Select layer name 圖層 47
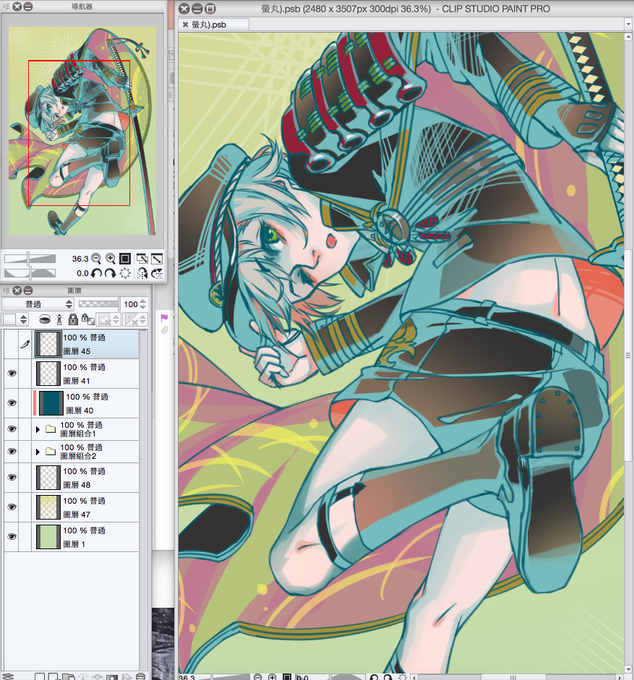Image resolution: width=634 pixels, height=680 pixels. point(76,514)
